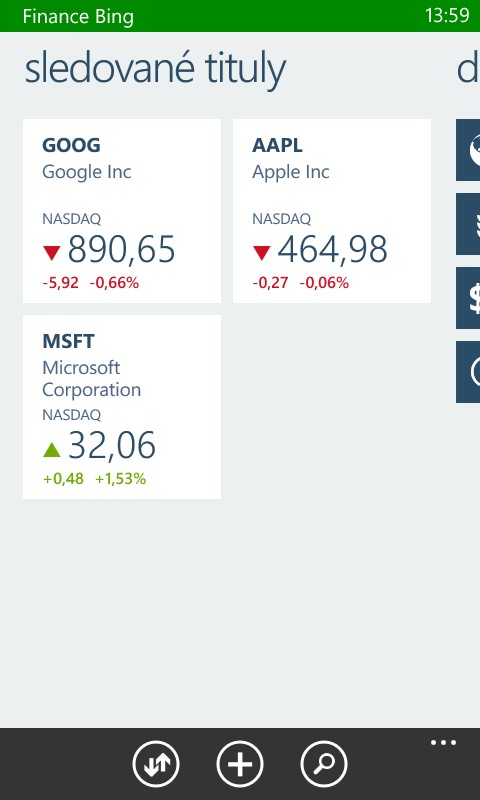Click the red down arrow beside 464,98
This screenshot has height=800, width=480.
click(x=262, y=253)
